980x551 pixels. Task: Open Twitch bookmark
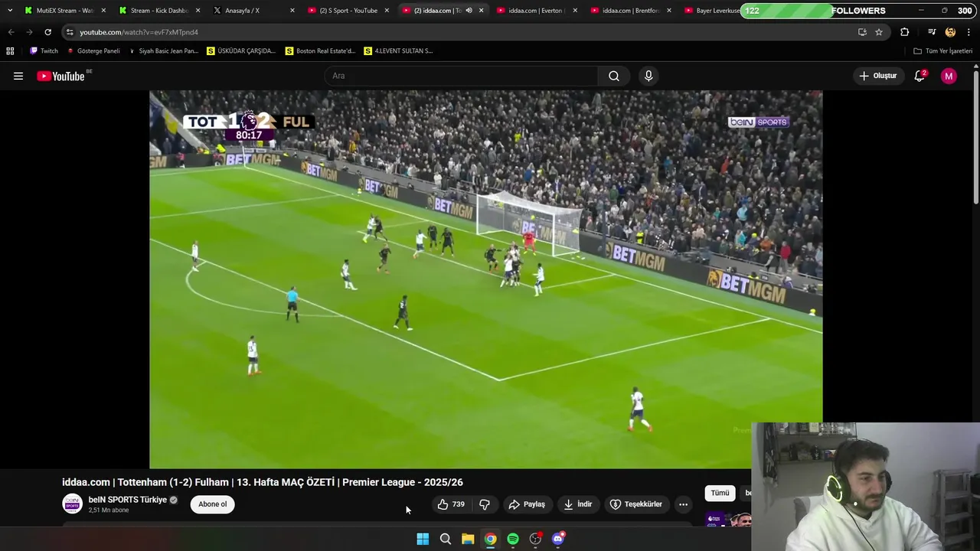[44, 51]
